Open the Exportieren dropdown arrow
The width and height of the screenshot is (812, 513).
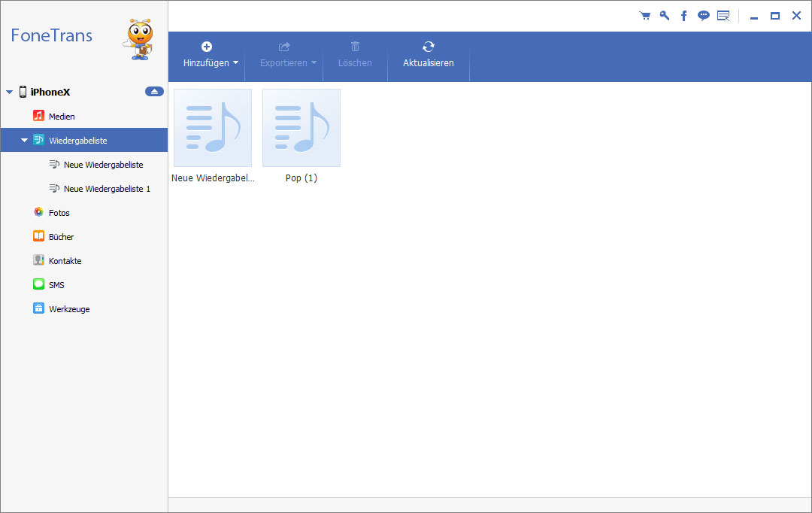coord(314,62)
